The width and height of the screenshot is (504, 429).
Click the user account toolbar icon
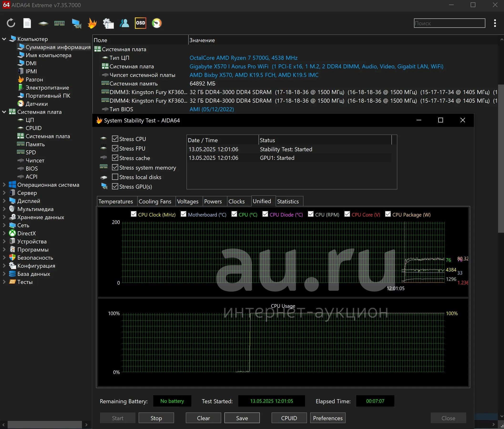124,23
